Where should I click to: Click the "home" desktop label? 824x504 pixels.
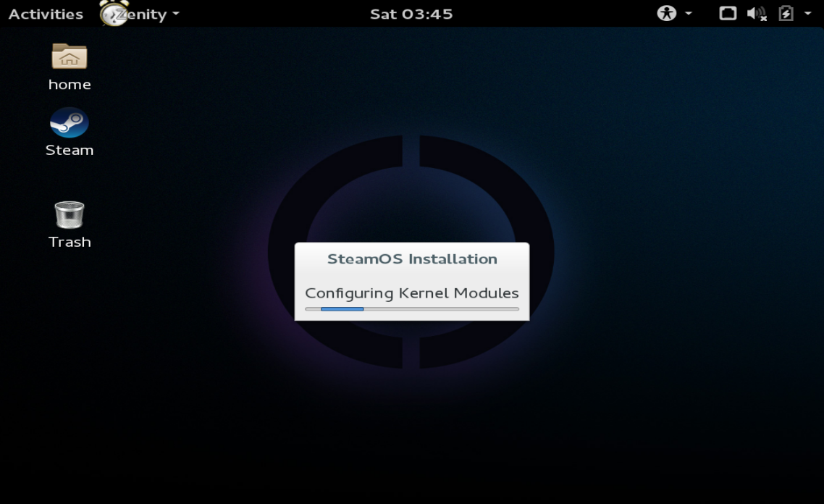pyautogui.click(x=70, y=85)
